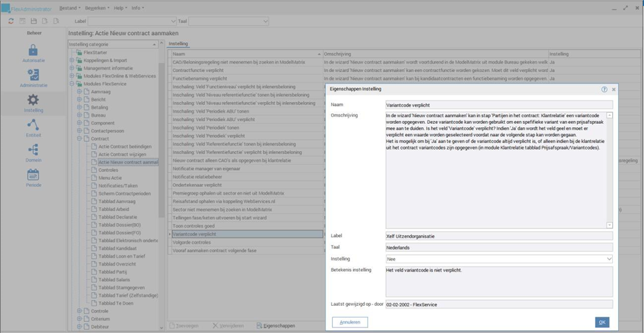Open the Autorisatie padlock icon in sidebar

(x=33, y=51)
